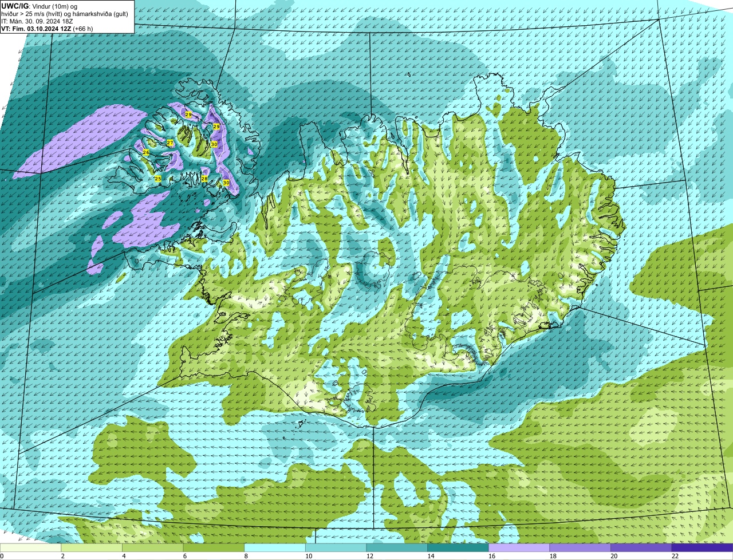
Task: Click the 4–6 m/s green legend swatch
Action: pyautogui.click(x=153, y=547)
